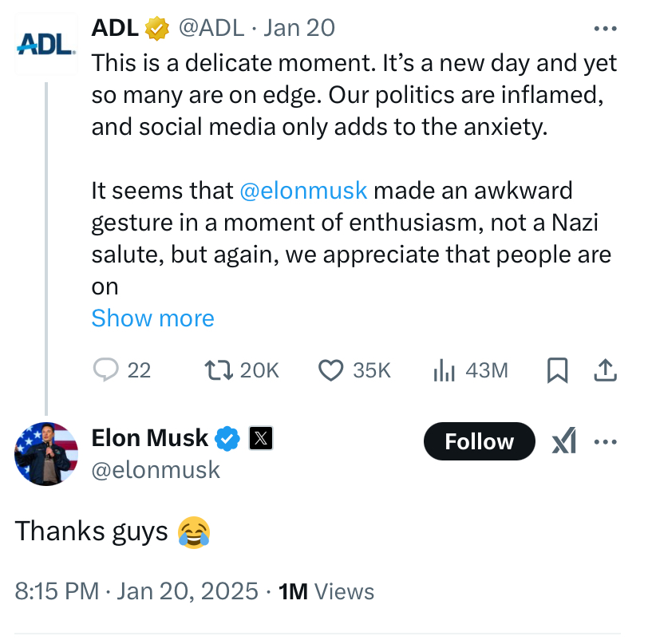Open Elon Musk's profile picture
The image size is (648, 644).
pyautogui.click(x=46, y=453)
